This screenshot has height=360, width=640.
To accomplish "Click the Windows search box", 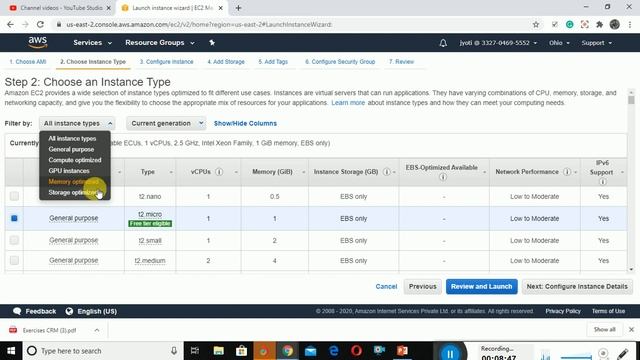I will [102, 351].
